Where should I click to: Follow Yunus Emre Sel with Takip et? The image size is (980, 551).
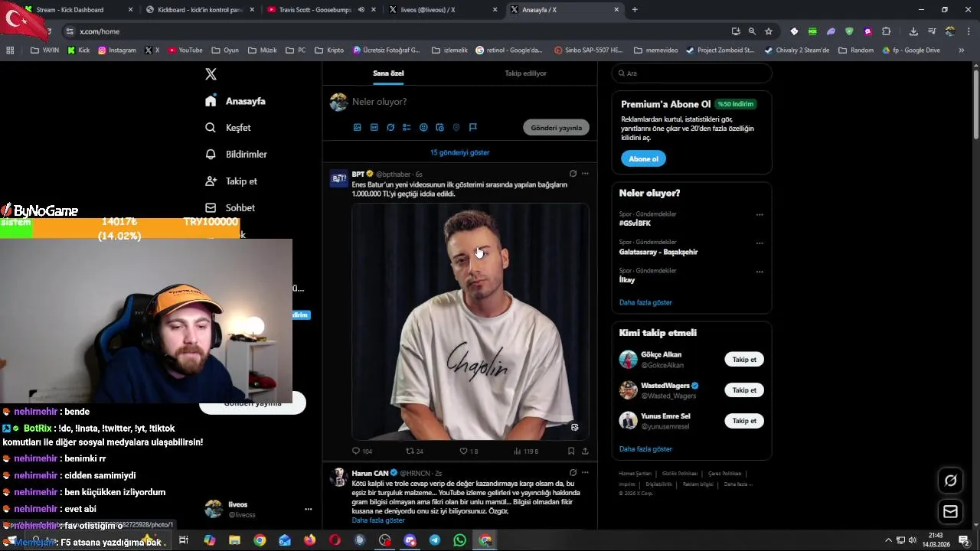pyautogui.click(x=744, y=421)
